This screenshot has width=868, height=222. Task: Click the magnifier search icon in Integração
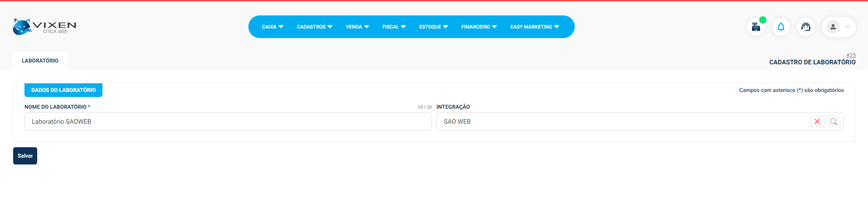833,121
